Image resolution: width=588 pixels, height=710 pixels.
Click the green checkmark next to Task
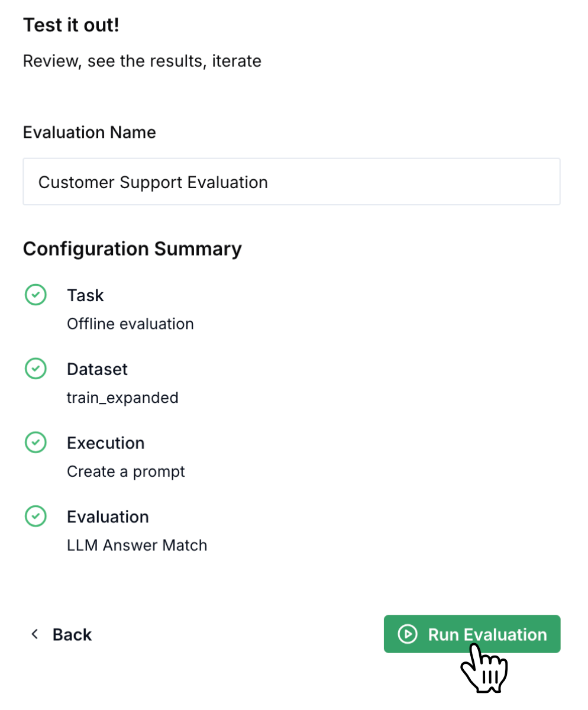click(x=35, y=295)
